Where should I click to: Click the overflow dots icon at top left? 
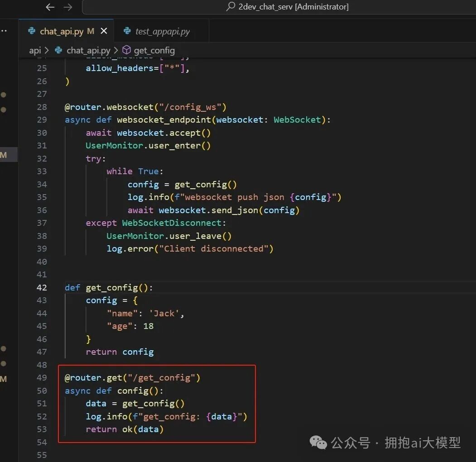tap(5, 31)
